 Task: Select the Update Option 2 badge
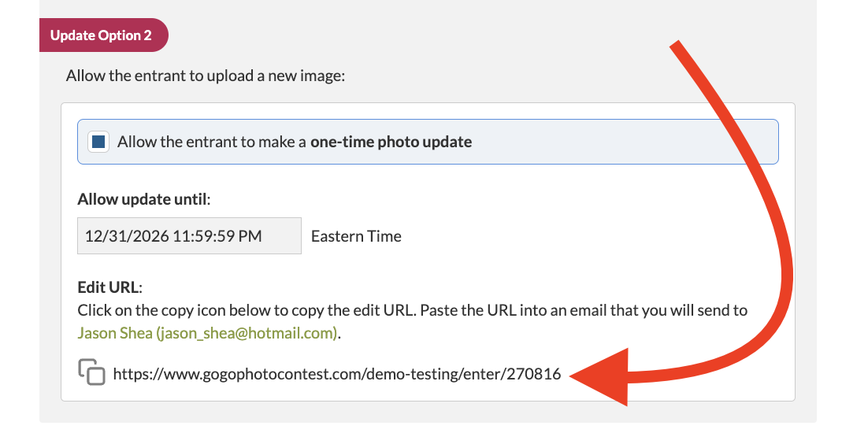coord(103,35)
